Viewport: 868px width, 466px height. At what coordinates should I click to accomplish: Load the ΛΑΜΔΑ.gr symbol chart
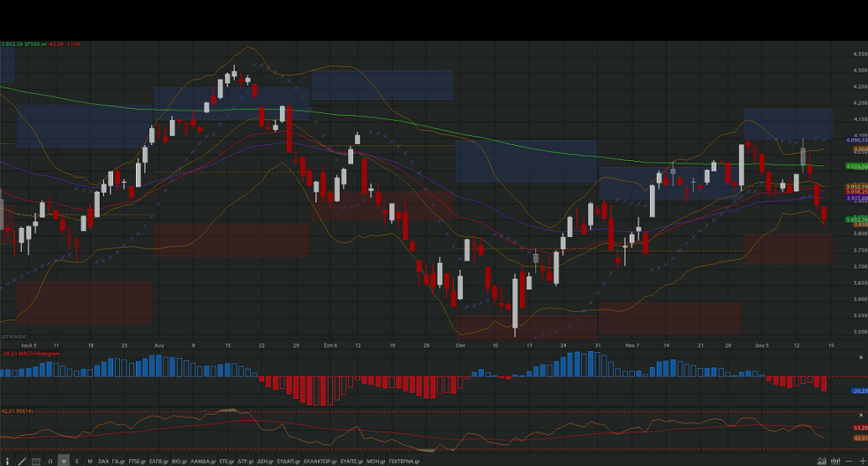coord(203,461)
